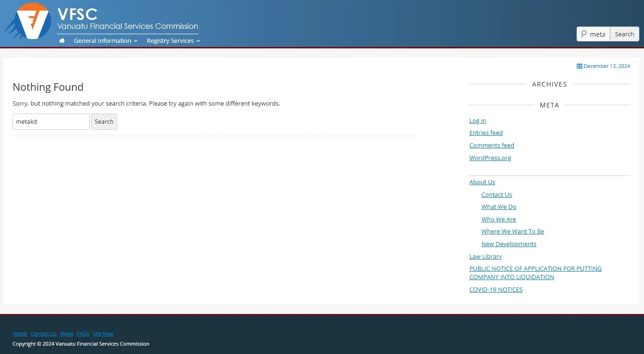Open the Log in link
Image resolution: width=644 pixels, height=354 pixels.
pyautogui.click(x=477, y=120)
